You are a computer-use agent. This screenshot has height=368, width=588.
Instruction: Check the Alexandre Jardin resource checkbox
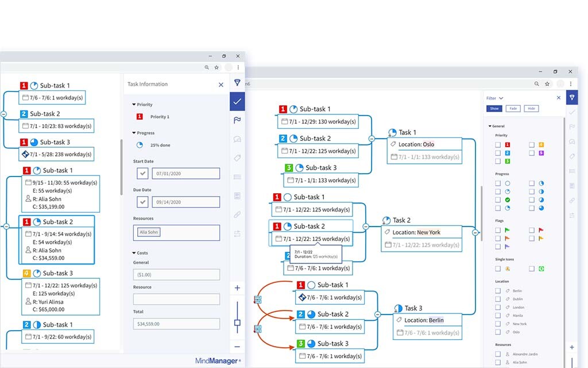coord(498,354)
